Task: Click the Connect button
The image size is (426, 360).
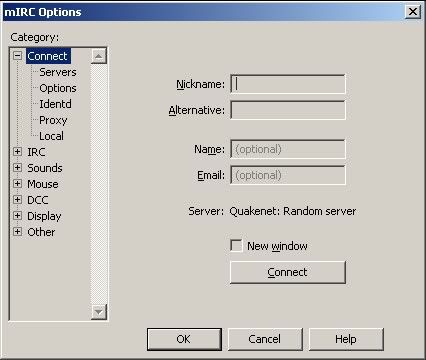Action: [288, 272]
